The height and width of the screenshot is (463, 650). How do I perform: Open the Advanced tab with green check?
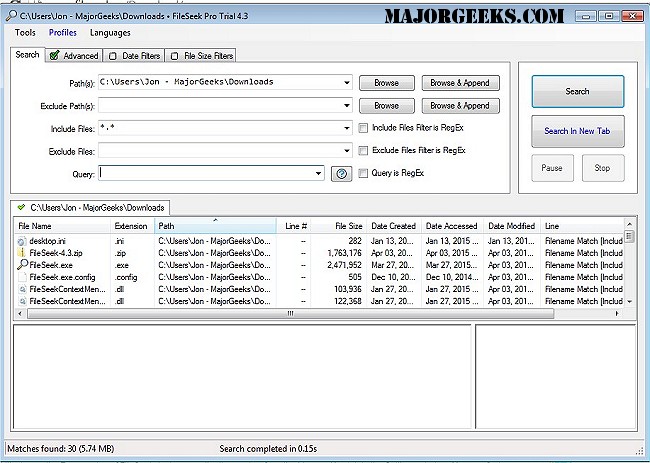pos(74,56)
